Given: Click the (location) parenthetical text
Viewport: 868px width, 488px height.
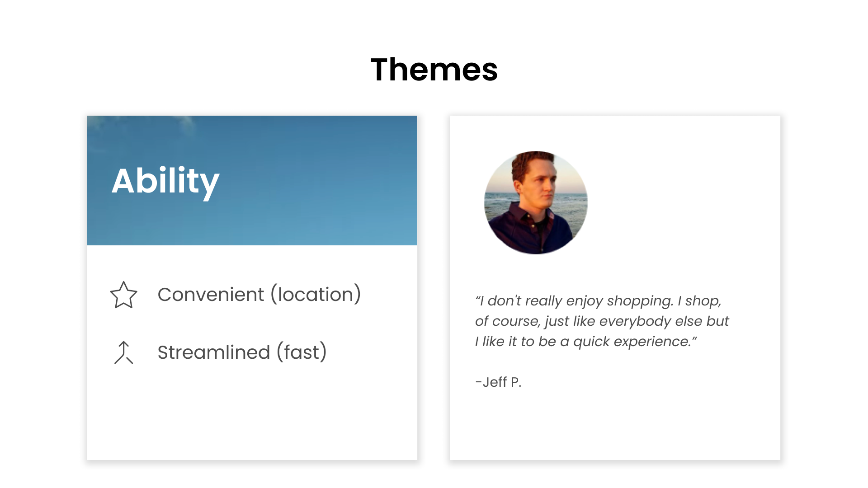Looking at the screenshot, I should tap(316, 295).
